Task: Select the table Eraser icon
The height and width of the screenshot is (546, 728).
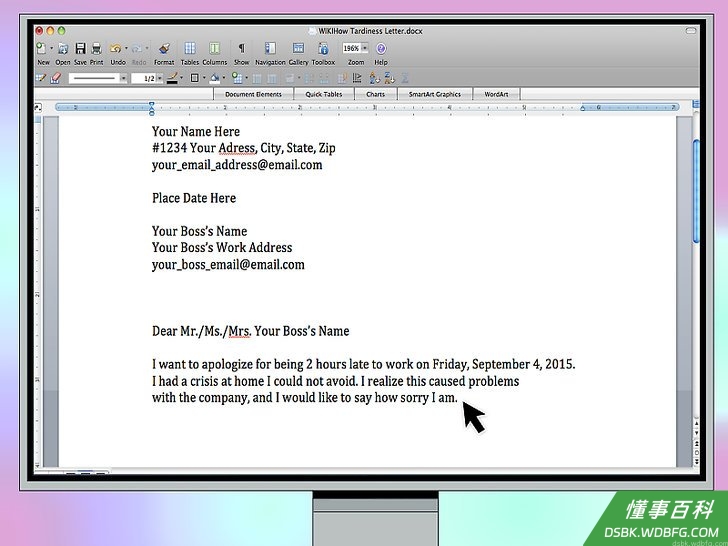Action: [x=56, y=78]
